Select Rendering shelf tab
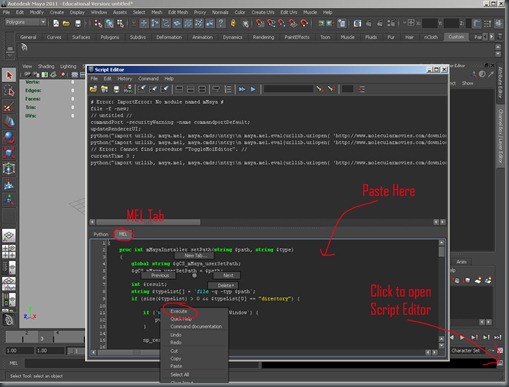 tap(263, 37)
